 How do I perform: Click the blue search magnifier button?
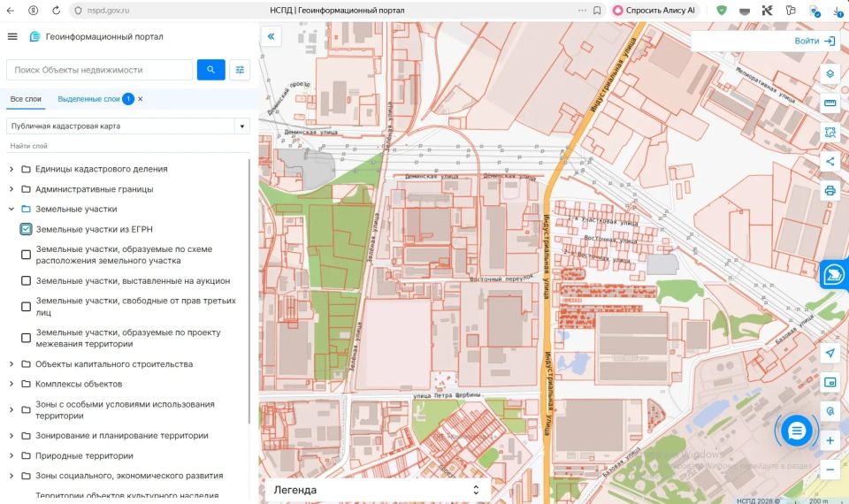(211, 70)
